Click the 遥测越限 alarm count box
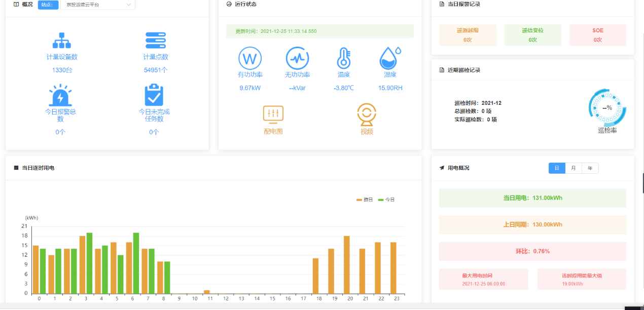This screenshot has width=644, height=310. point(468,35)
